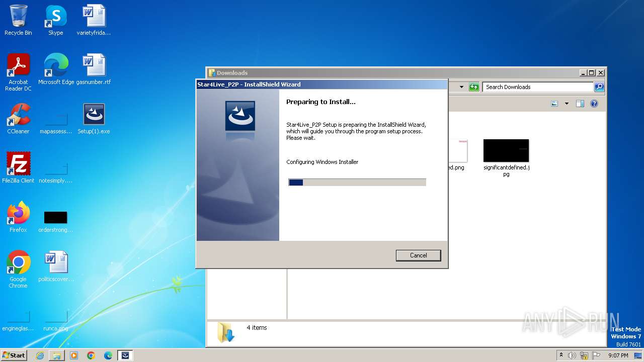Switch to Star4Live installer taskbar item
Viewport: 644px width, 362px height.
click(x=125, y=355)
